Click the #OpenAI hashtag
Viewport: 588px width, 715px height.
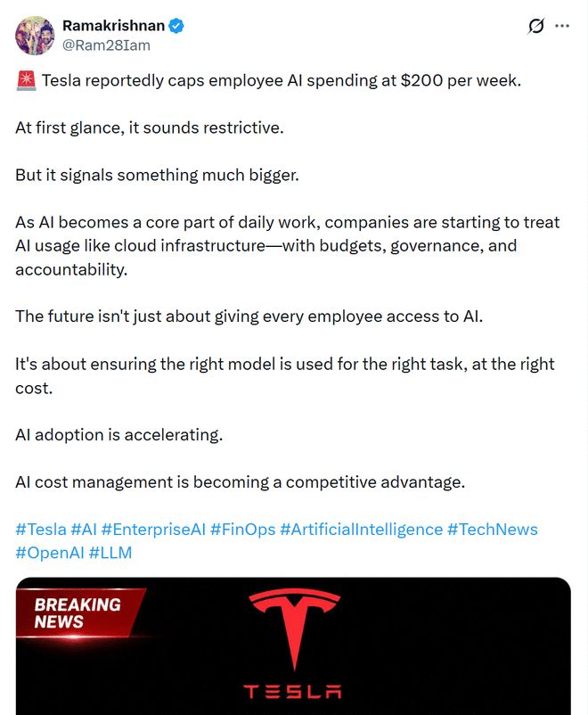pos(50,553)
